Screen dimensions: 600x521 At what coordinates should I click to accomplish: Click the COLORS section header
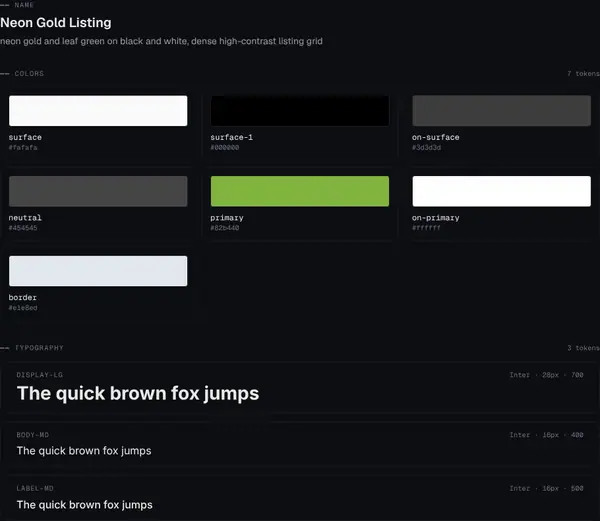(x=29, y=73)
